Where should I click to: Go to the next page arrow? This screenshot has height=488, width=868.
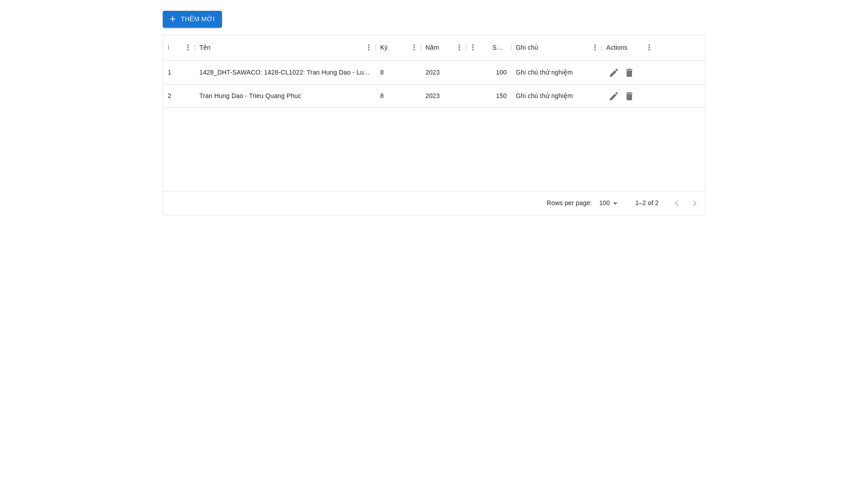pyautogui.click(x=695, y=203)
